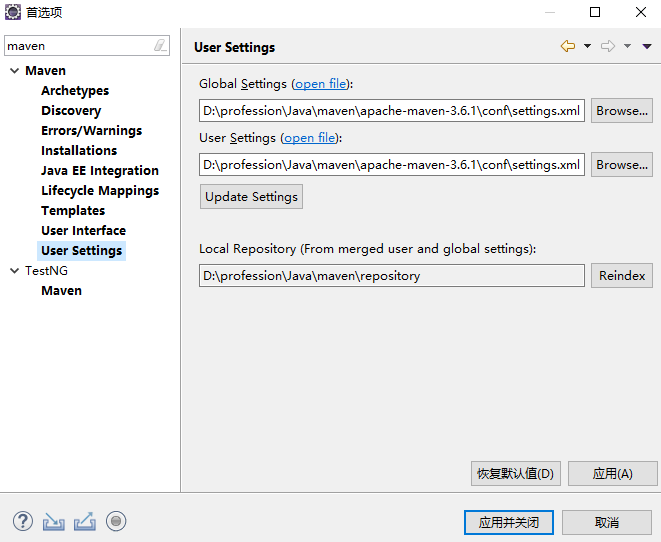This screenshot has width=661, height=542.
Task: Open the Installations page
Action: (79, 150)
